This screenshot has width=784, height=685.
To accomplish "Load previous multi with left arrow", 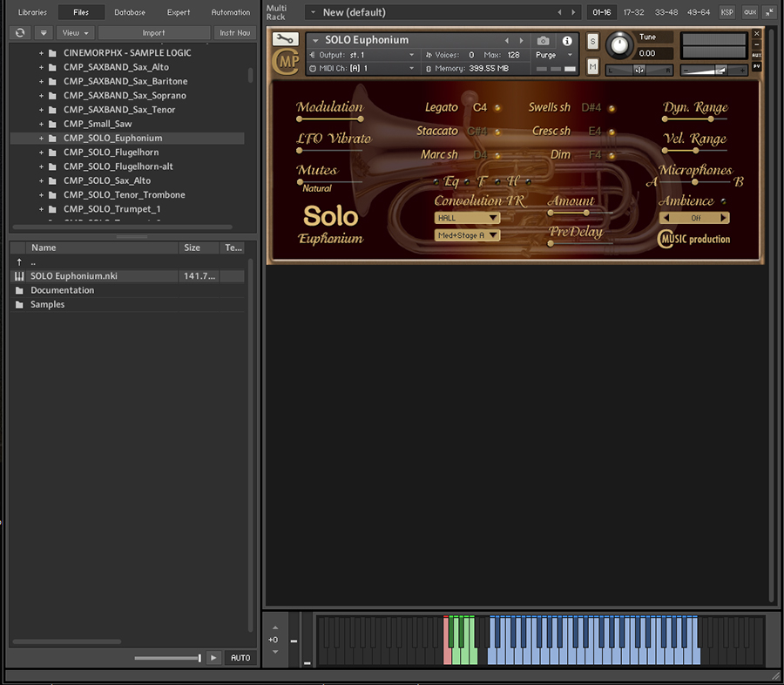I will [x=559, y=12].
